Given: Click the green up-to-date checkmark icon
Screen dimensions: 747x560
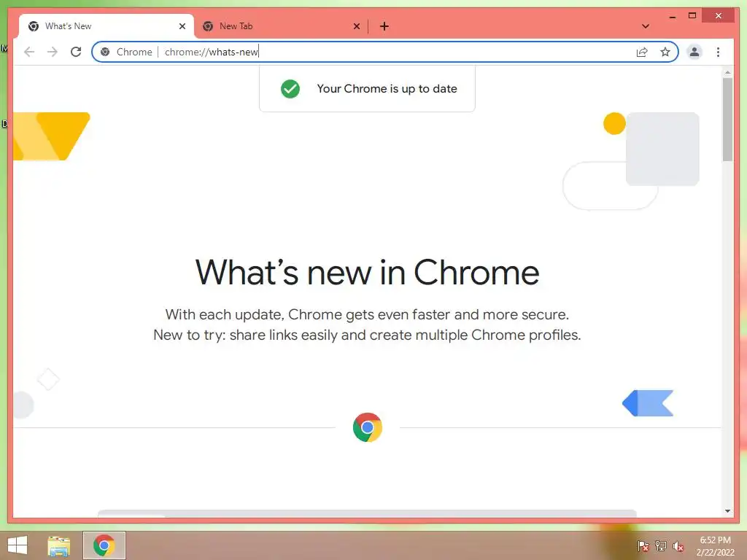Looking at the screenshot, I should point(290,89).
